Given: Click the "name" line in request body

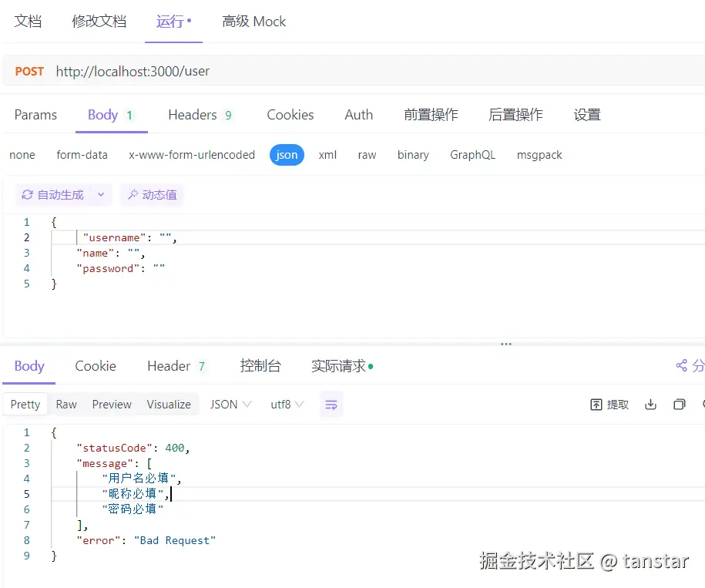Looking at the screenshot, I should 111,253.
